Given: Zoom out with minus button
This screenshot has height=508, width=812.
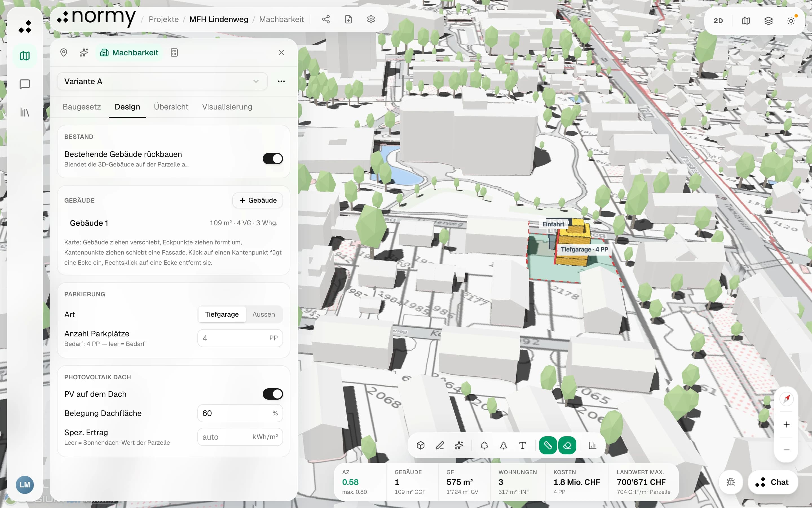Looking at the screenshot, I should point(787,450).
